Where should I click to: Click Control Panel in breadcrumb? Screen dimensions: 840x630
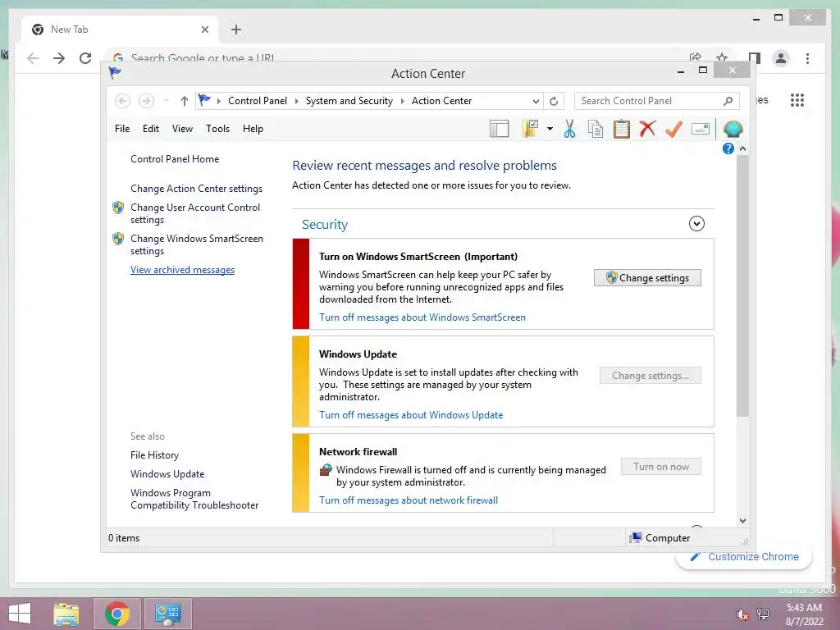pos(257,101)
